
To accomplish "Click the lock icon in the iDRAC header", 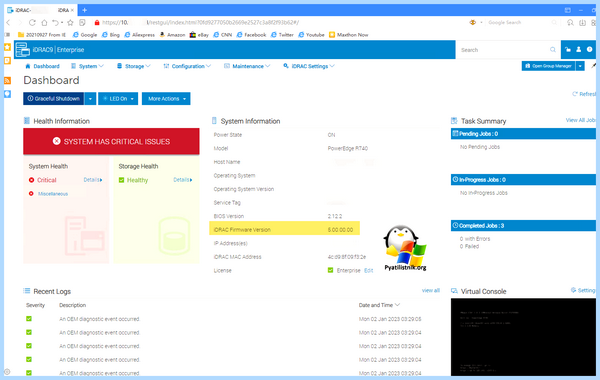I will pos(568,49).
